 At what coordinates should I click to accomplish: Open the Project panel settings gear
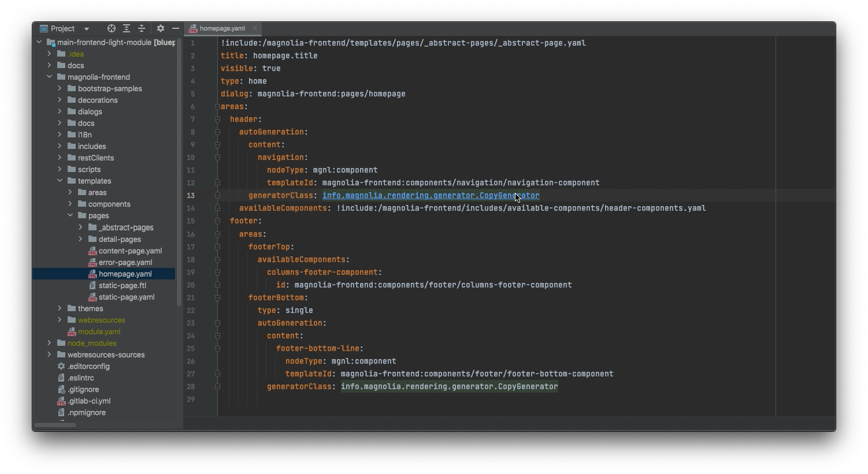click(160, 28)
